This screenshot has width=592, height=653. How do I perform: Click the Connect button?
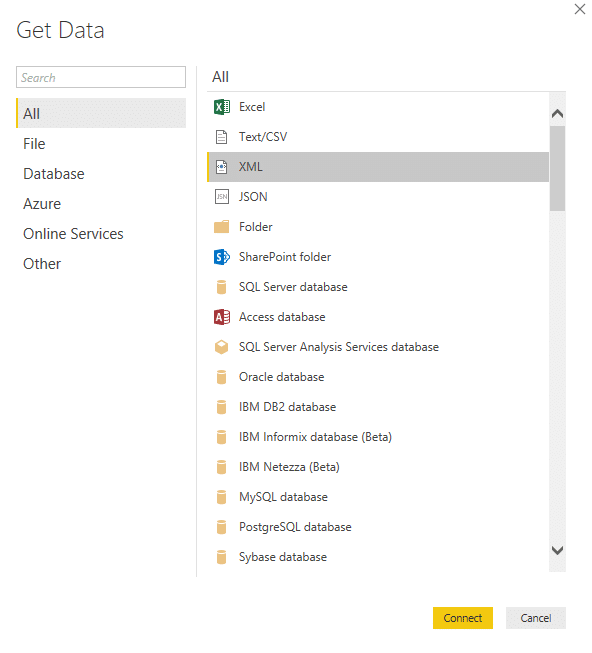tap(463, 618)
